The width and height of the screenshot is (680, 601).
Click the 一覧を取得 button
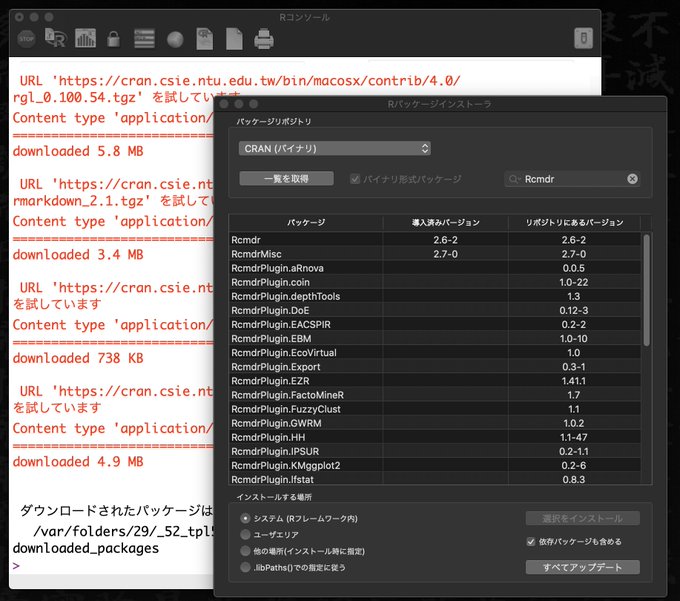tap(286, 179)
